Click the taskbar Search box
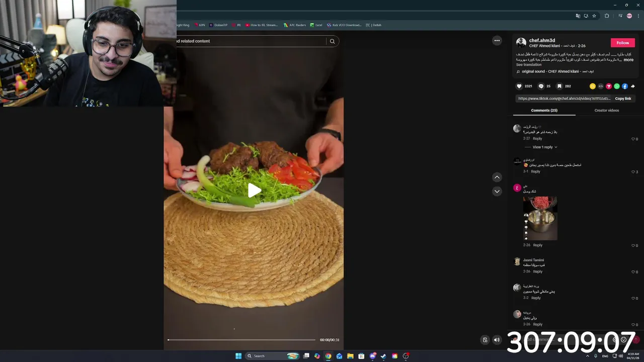644x362 pixels. tap(273, 356)
